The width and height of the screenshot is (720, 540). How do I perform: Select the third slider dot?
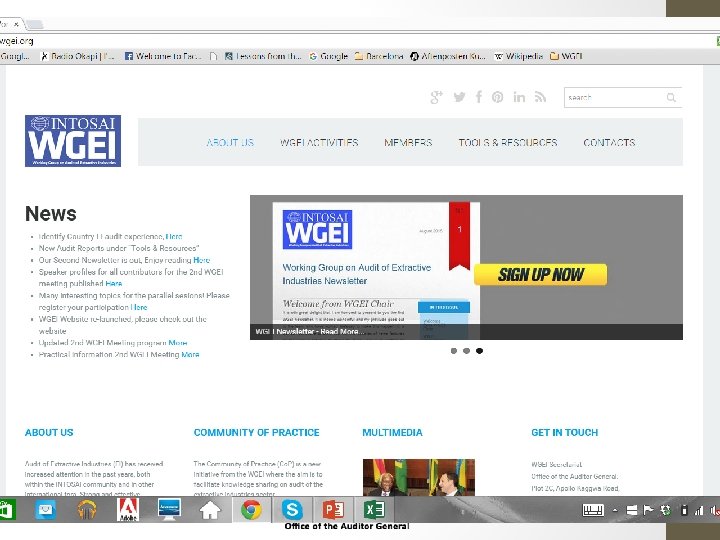click(x=479, y=351)
